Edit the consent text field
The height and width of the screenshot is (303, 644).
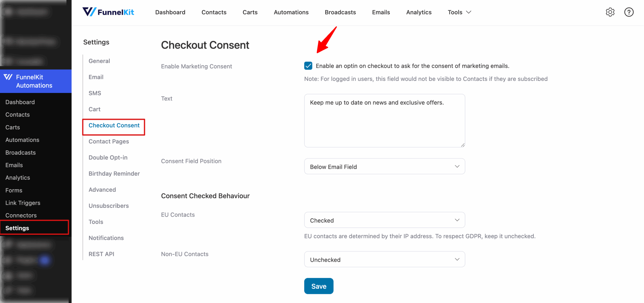[x=384, y=121]
